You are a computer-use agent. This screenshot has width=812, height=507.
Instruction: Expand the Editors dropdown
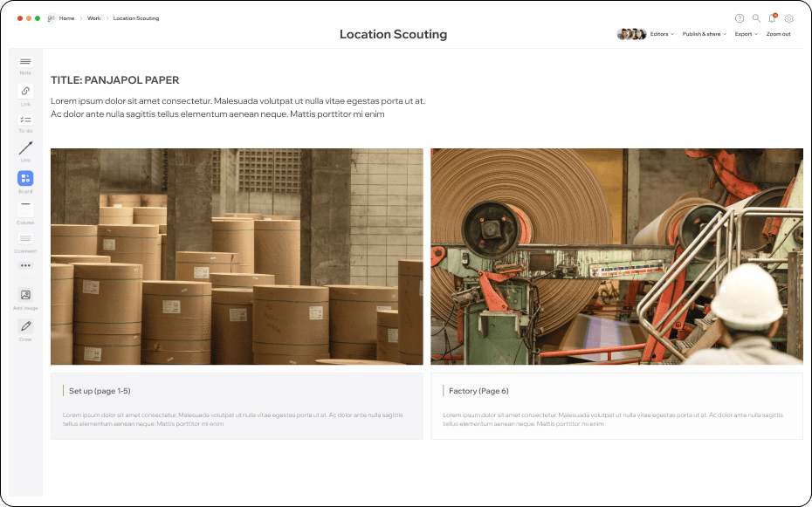662,34
